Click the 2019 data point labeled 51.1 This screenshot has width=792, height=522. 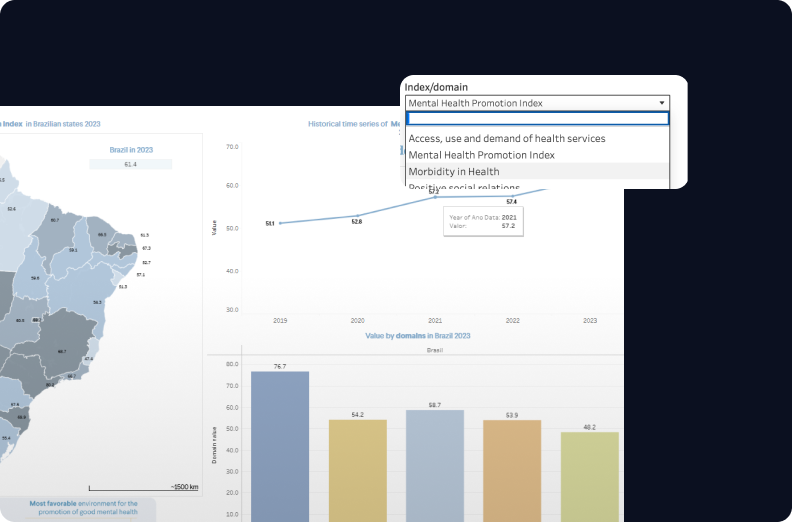(x=281, y=223)
